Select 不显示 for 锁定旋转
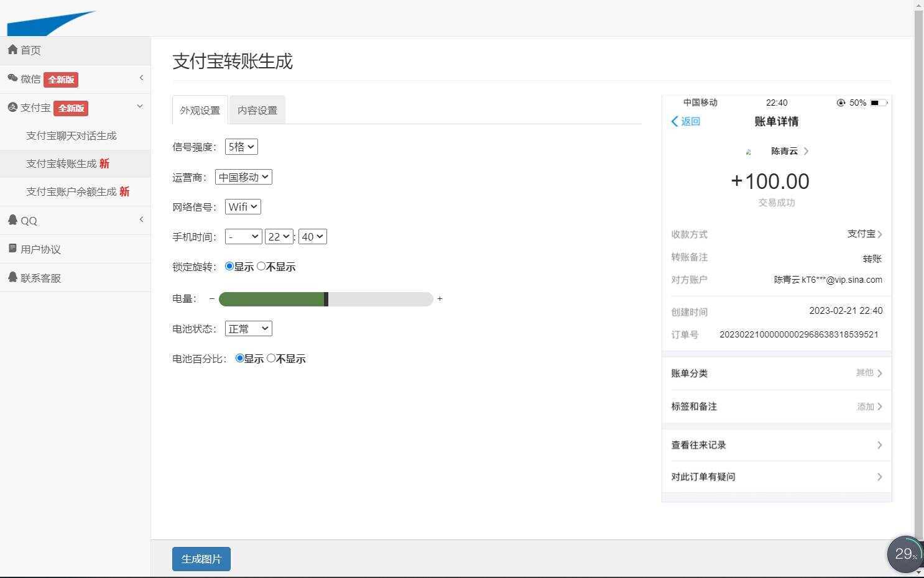 (261, 266)
